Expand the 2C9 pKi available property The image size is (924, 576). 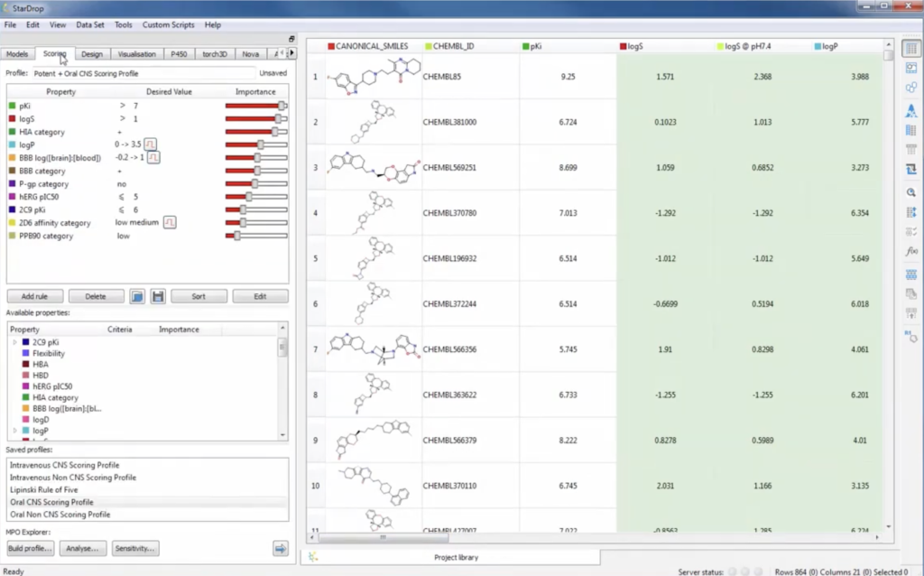pyautogui.click(x=14, y=342)
